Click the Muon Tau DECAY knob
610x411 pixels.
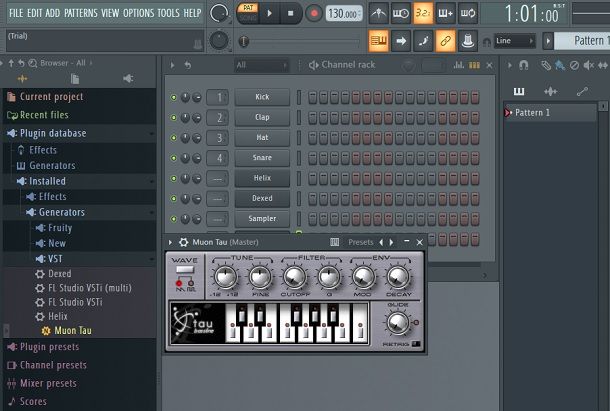(398, 278)
